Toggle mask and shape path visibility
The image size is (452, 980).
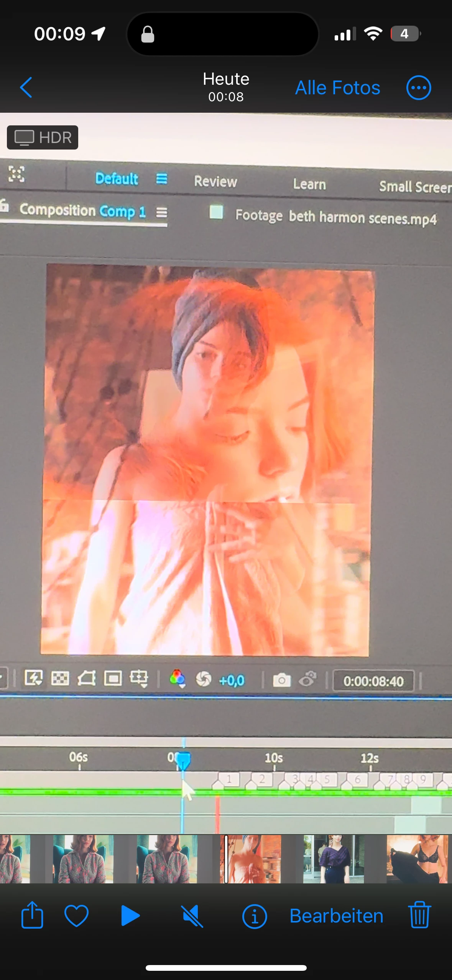tap(87, 678)
